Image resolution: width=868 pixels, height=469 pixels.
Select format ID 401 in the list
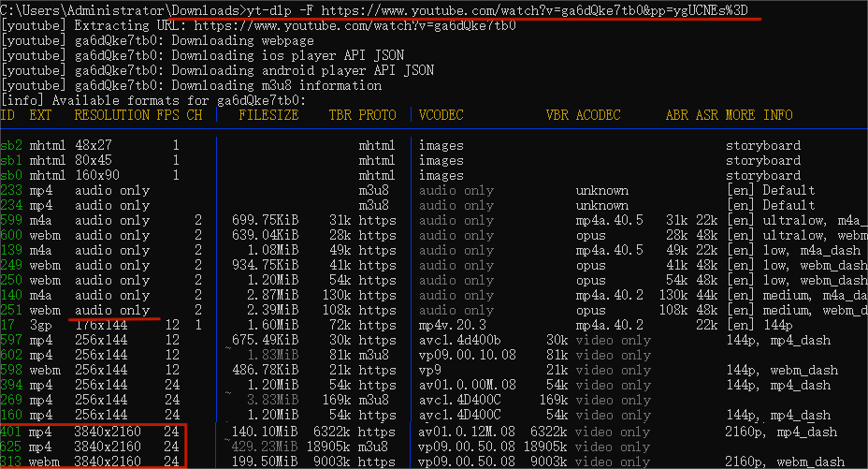pos(11,432)
